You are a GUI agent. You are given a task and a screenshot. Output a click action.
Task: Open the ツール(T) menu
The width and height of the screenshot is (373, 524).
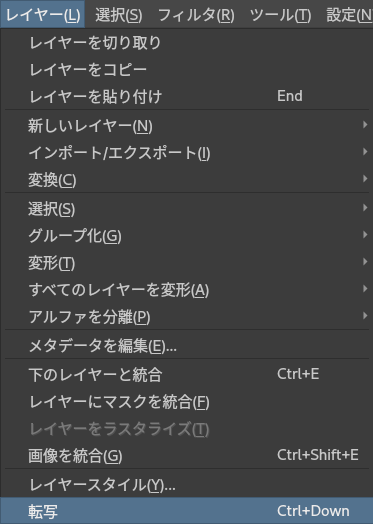tap(280, 14)
